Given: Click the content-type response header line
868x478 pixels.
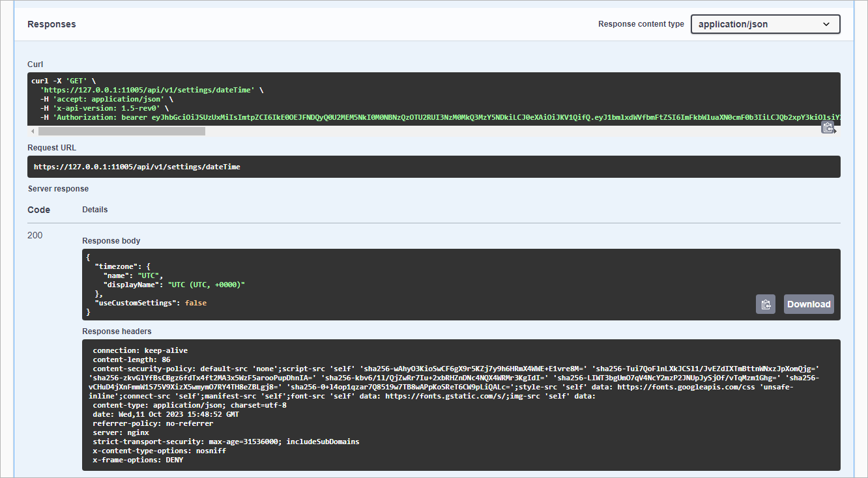Looking at the screenshot, I should [190, 405].
